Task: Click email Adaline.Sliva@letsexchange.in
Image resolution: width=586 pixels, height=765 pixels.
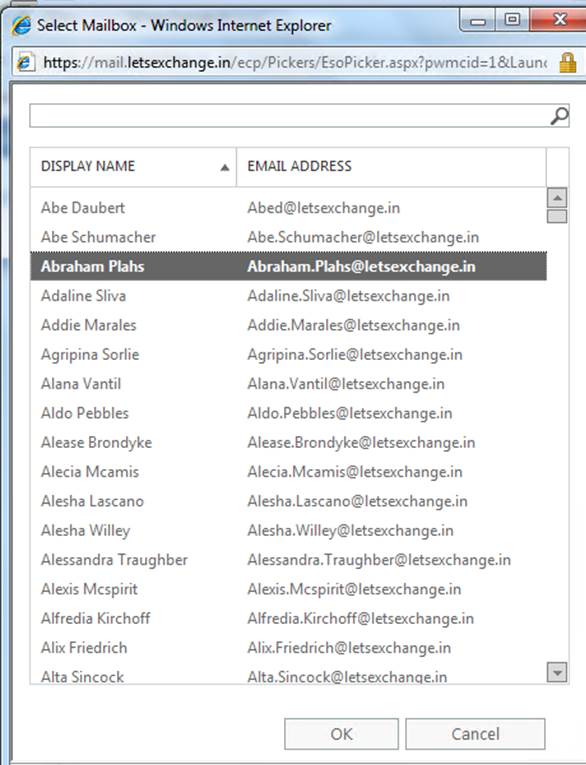Action: (348, 296)
